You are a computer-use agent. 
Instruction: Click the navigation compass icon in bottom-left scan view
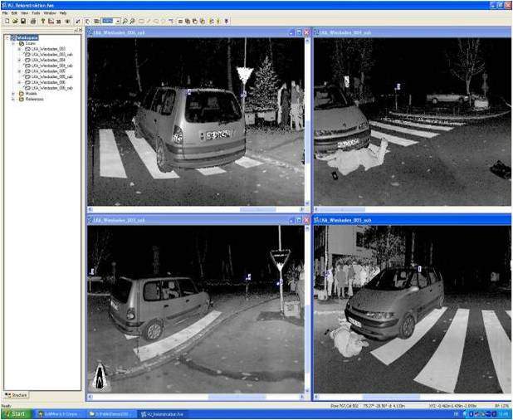pos(100,377)
